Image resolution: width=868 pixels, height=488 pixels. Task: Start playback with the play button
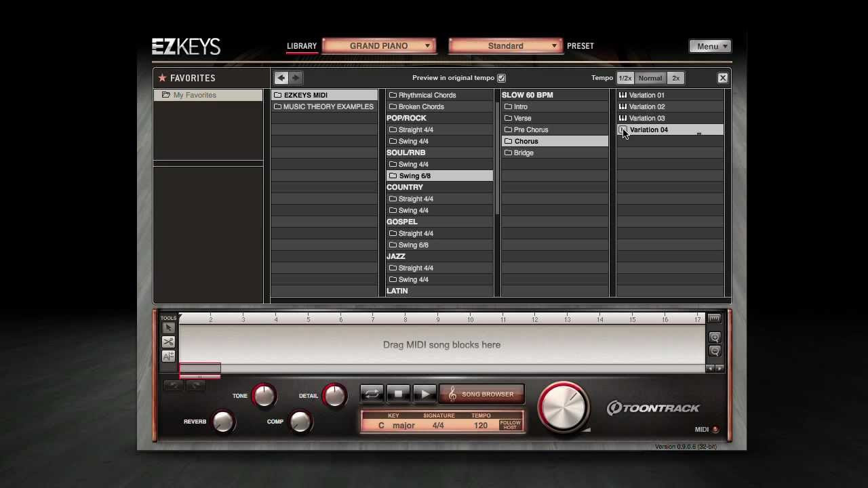(x=425, y=394)
